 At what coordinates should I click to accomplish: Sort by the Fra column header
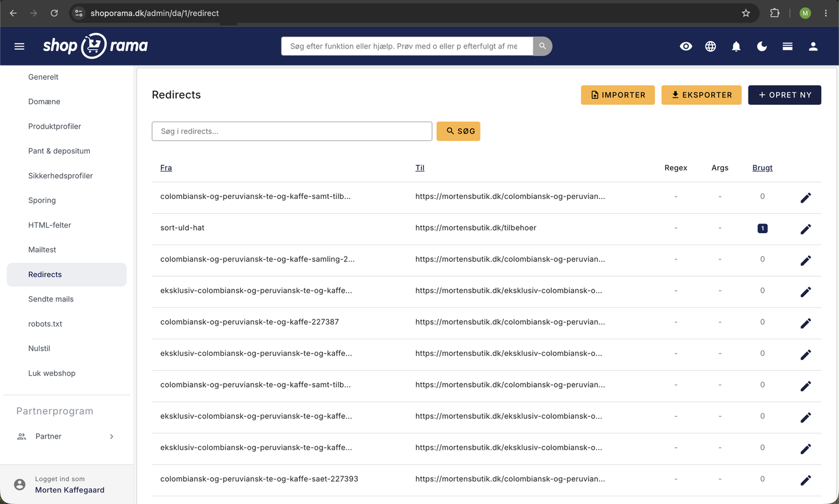click(x=166, y=168)
